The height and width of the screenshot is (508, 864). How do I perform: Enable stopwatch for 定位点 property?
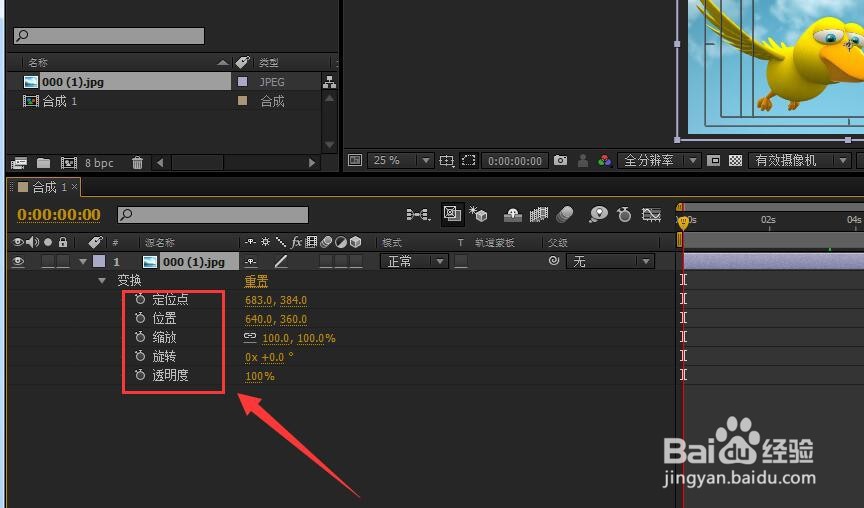click(x=140, y=299)
